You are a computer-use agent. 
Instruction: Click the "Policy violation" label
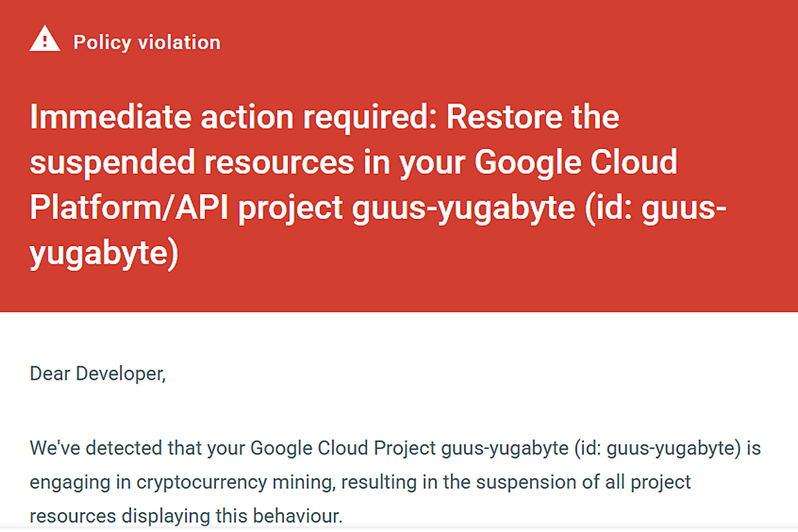146,43
